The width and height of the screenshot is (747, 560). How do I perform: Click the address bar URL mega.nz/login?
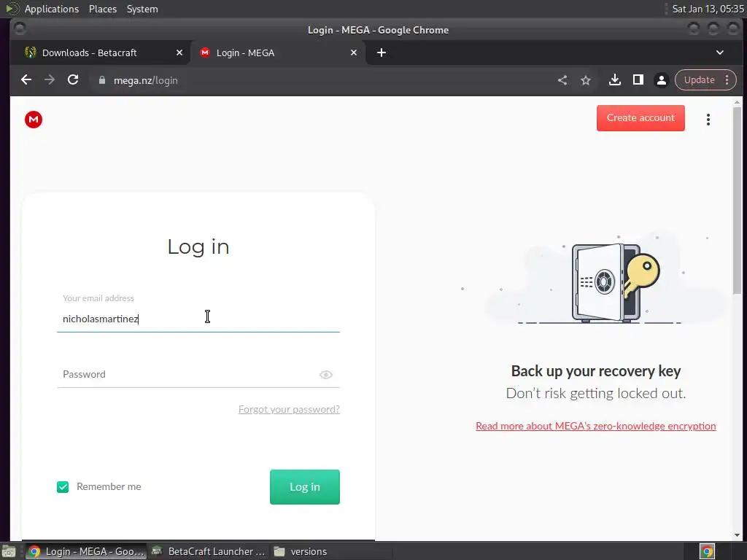(x=146, y=80)
